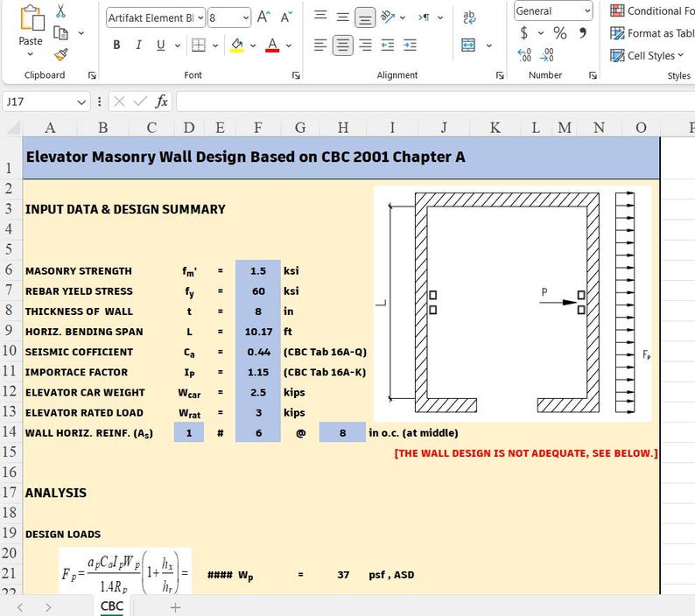695x616 pixels.
Task: Open borders dropdown arrow
Action: pos(215,45)
